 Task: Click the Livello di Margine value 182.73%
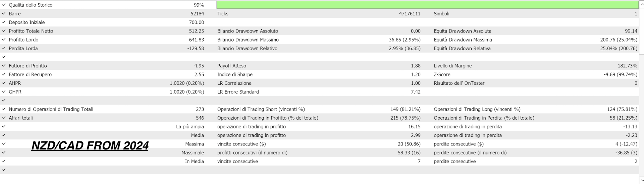point(627,66)
